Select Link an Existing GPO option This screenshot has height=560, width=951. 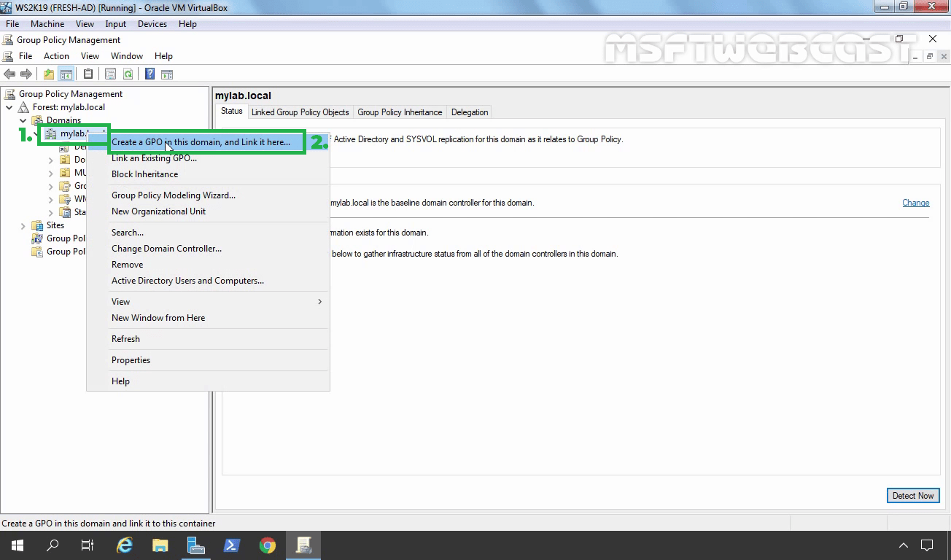coord(153,157)
